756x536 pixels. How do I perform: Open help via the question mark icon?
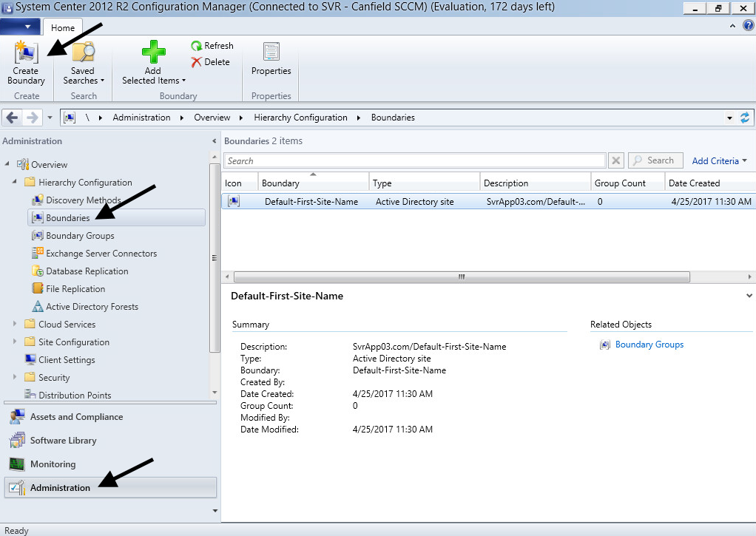pos(748,26)
